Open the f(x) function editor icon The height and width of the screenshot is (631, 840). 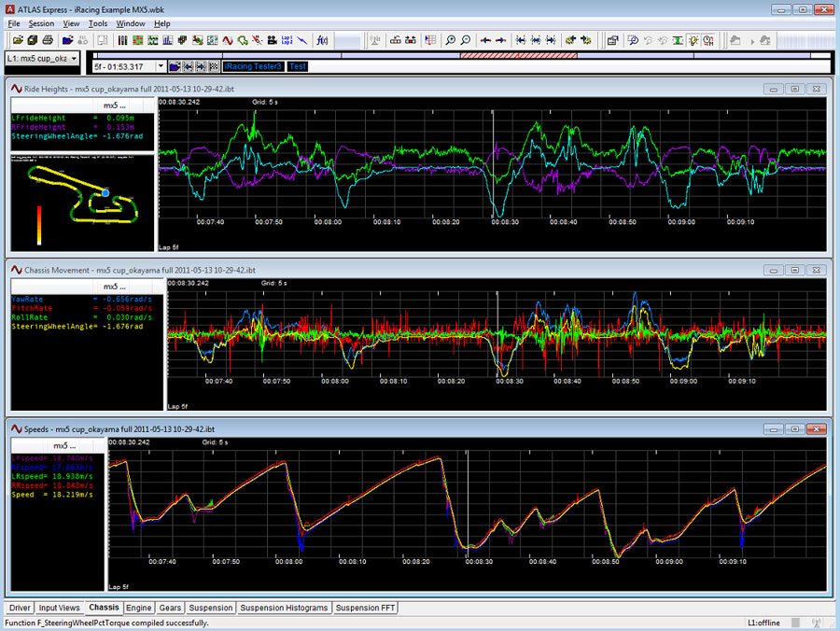click(x=322, y=40)
